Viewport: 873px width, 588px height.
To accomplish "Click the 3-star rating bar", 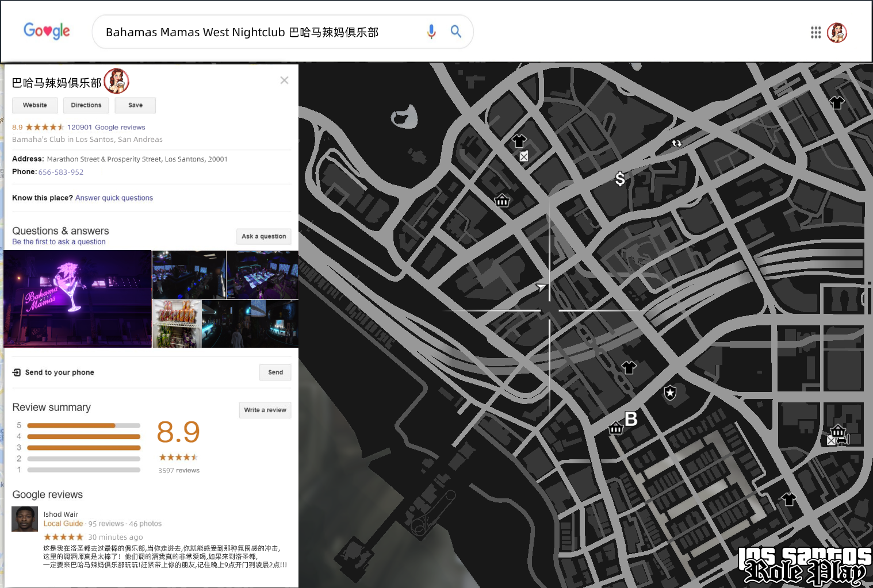I will [x=83, y=448].
